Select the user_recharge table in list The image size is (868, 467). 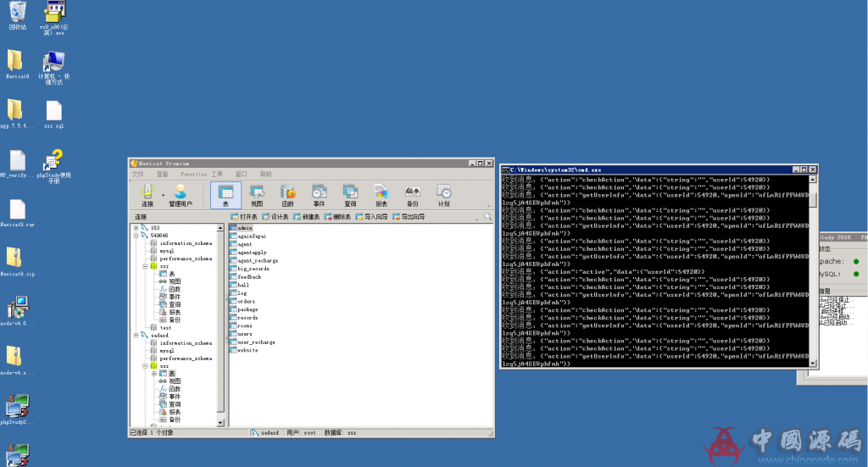[253, 342]
